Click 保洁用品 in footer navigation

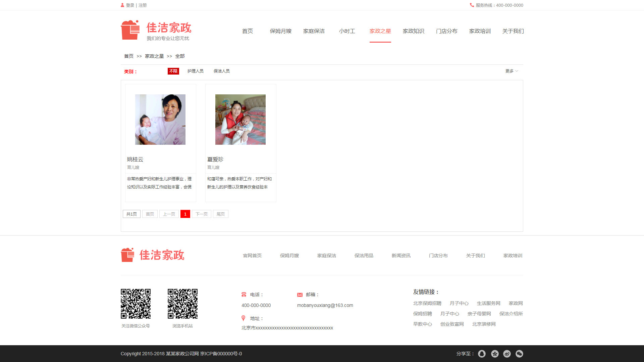point(364,256)
